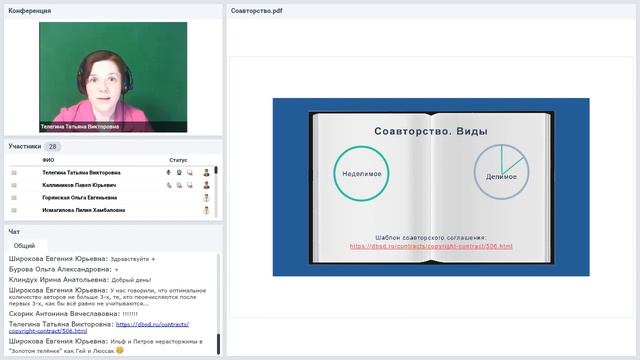Switch to the Общий chat tab

click(24, 246)
